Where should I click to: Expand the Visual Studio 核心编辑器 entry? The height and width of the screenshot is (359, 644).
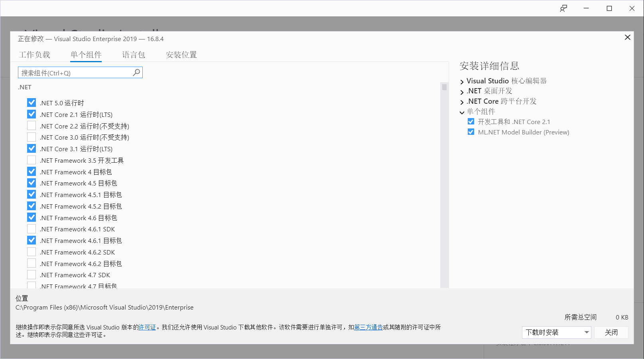pos(462,81)
